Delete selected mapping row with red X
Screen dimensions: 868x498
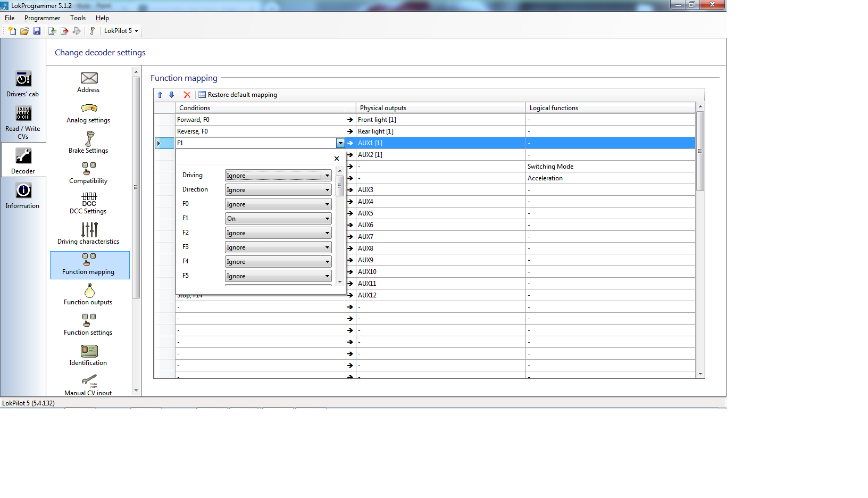click(187, 95)
